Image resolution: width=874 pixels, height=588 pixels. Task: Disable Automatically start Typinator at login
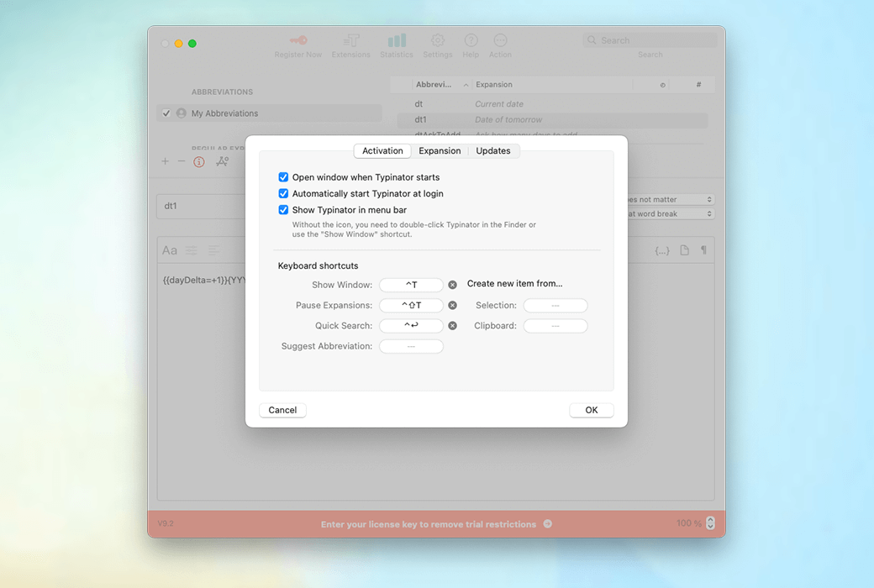coord(284,193)
